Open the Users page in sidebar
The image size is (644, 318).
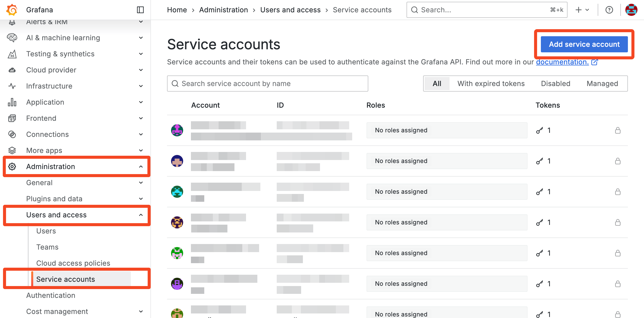click(46, 231)
